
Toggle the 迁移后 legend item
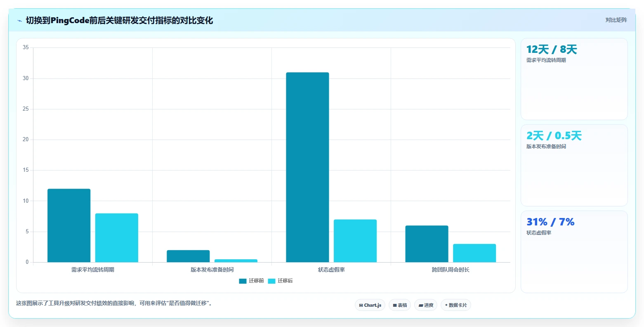tap(280, 281)
